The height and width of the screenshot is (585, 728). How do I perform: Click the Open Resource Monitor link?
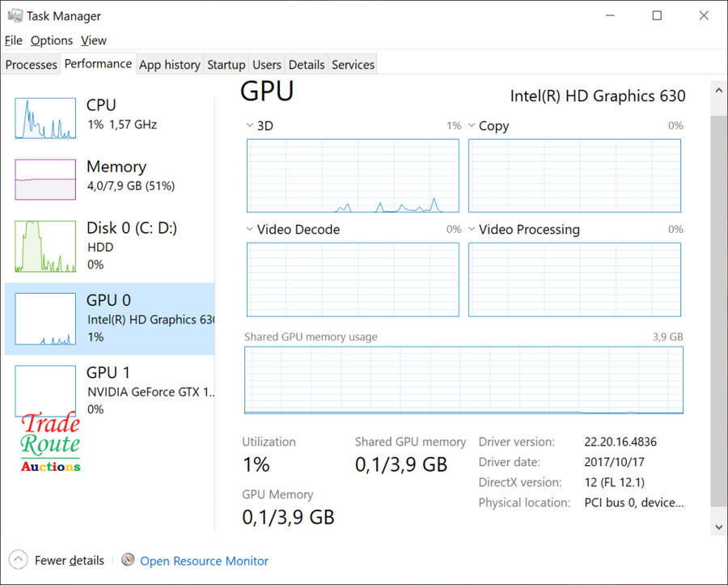pos(204,561)
